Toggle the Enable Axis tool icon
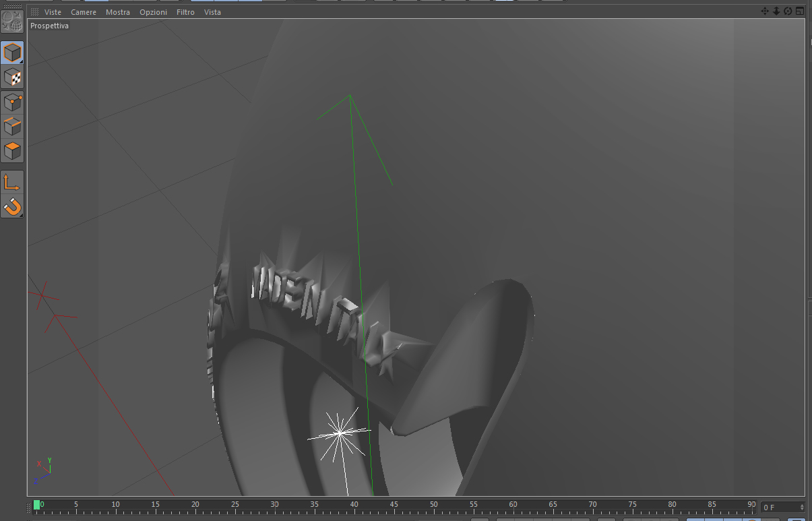 tap(12, 181)
